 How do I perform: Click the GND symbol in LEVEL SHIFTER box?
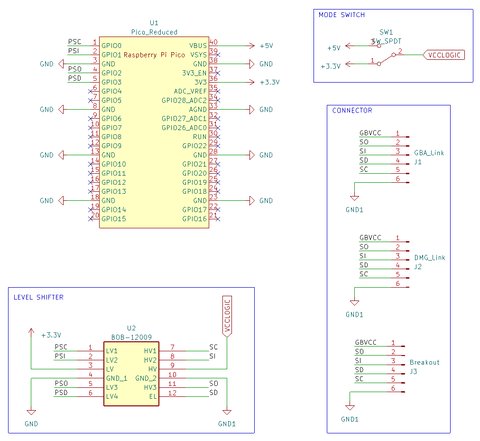(31, 418)
